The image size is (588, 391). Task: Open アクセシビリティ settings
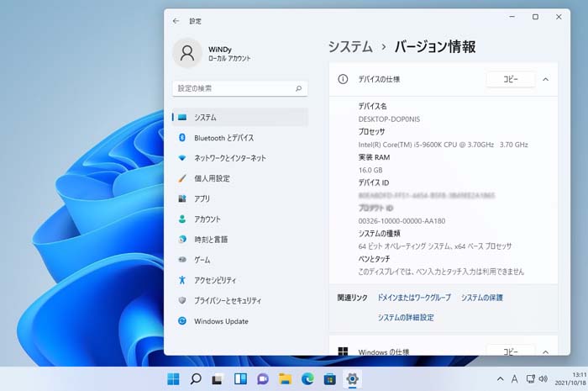click(240, 280)
